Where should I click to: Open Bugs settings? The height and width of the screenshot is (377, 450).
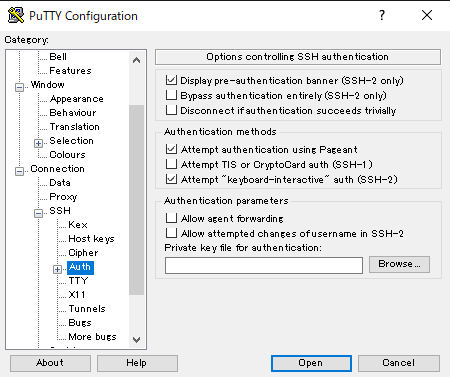coord(80,323)
